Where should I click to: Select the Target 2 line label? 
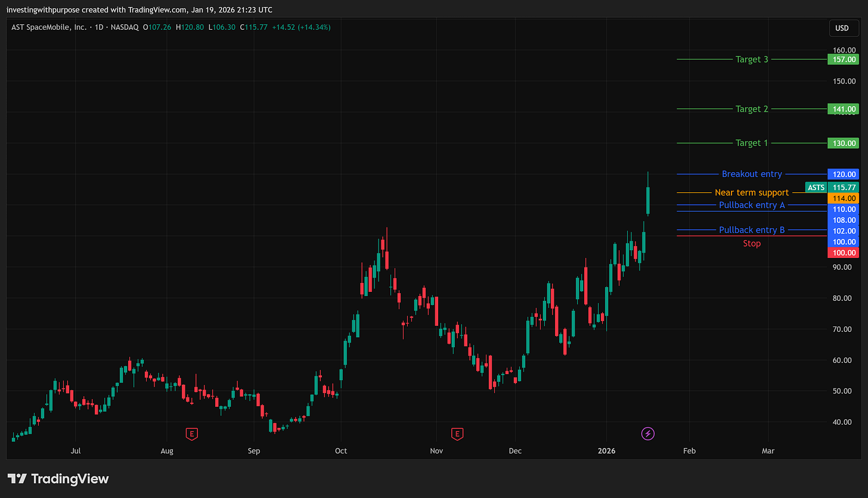752,109
